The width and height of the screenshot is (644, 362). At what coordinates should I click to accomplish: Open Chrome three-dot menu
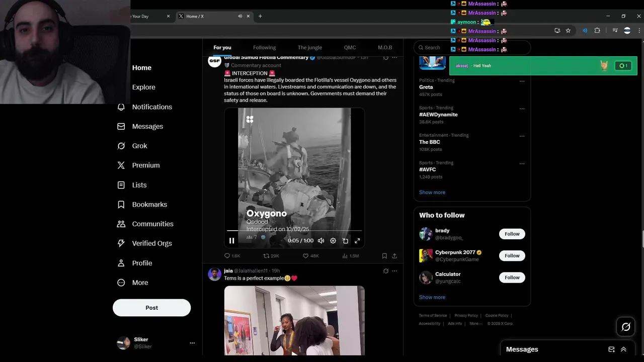(639, 31)
